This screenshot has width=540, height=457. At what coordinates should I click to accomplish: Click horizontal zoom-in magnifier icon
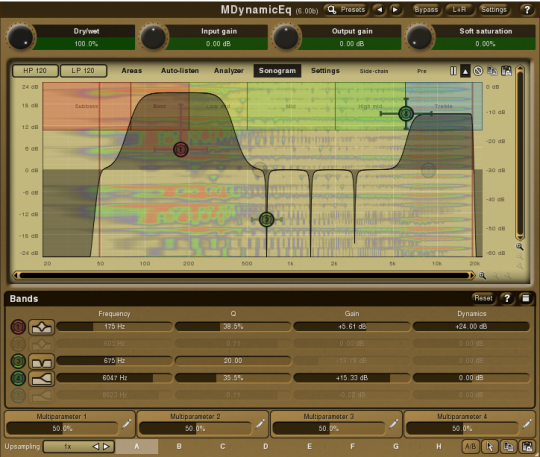click(x=482, y=276)
